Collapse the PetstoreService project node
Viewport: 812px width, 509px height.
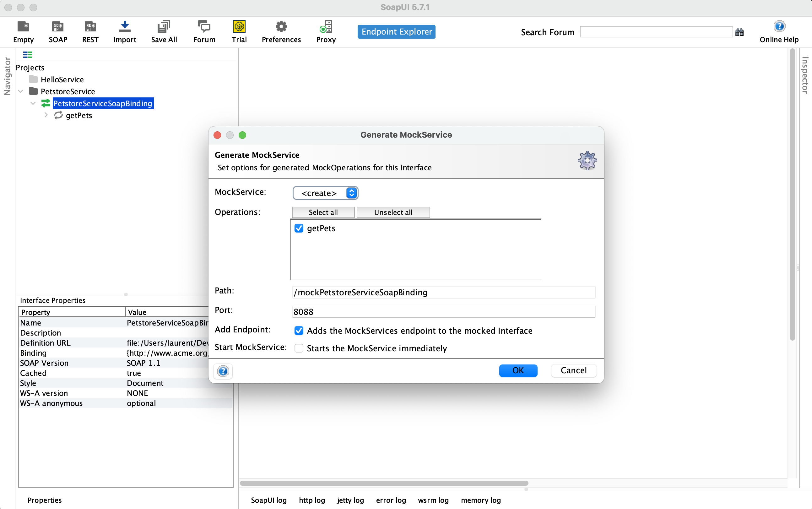[20, 91]
